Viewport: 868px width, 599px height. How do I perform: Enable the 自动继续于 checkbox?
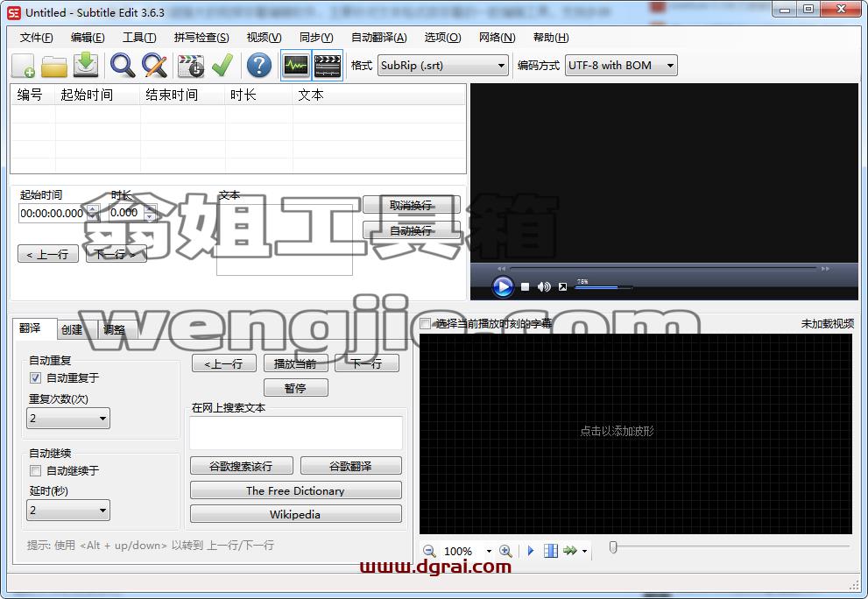(35, 471)
